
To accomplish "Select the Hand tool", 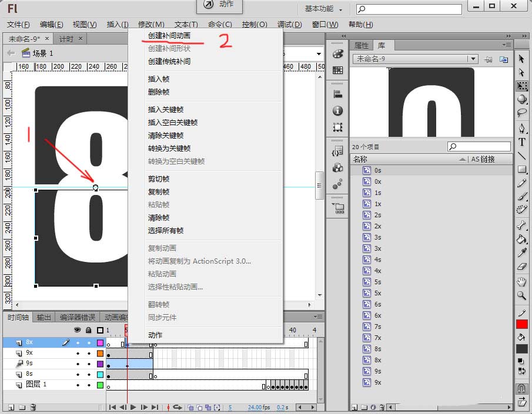I will click(x=522, y=281).
